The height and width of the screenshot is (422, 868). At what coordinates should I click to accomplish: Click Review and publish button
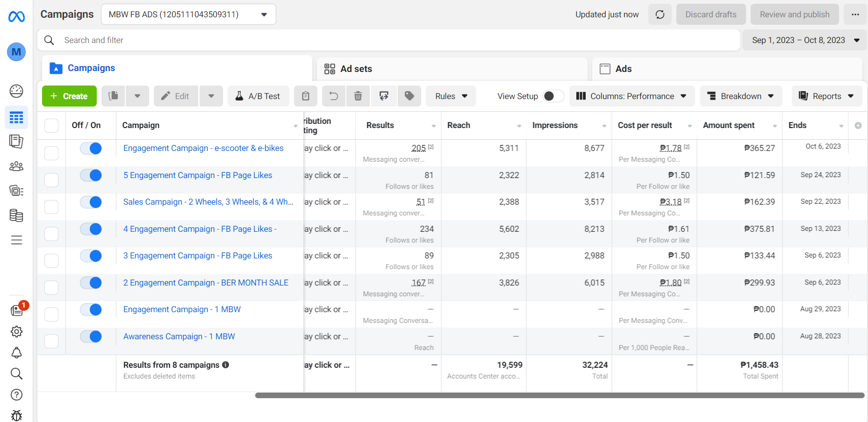[x=795, y=14]
